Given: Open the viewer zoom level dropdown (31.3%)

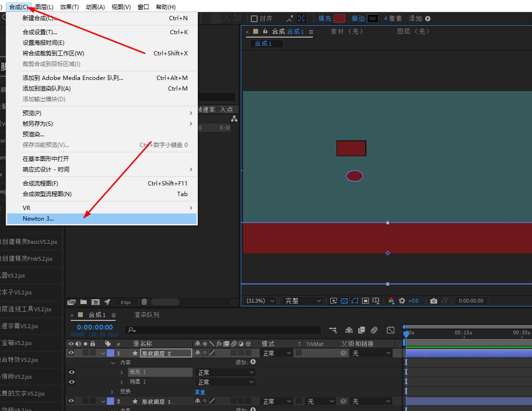Looking at the screenshot, I should [x=260, y=301].
